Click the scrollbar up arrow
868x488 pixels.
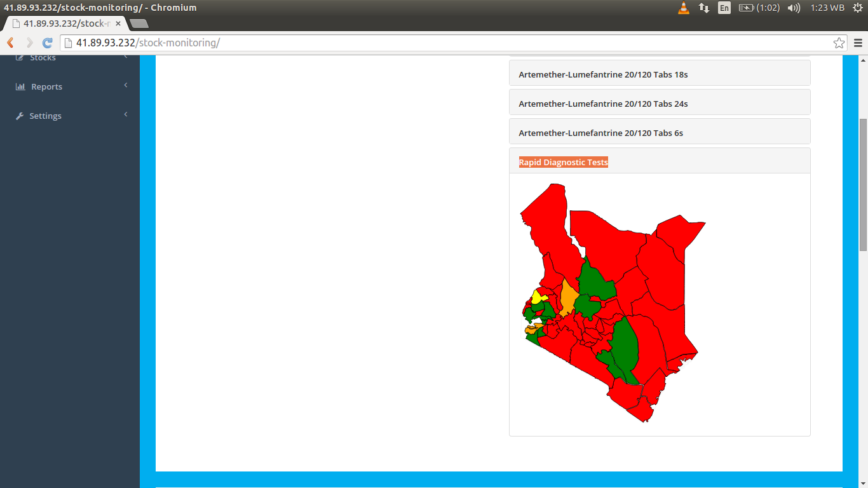tap(863, 60)
